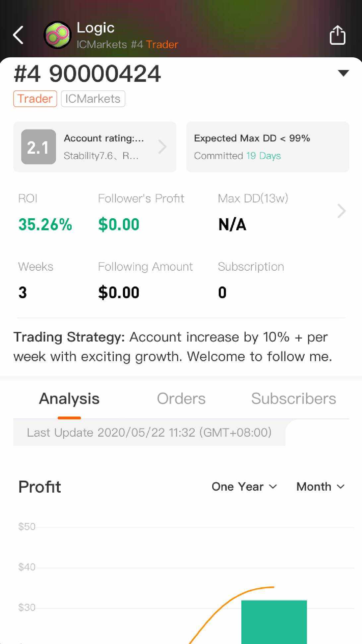Tap the orange Trader tag
Viewport: 362px width, 644px height.
click(x=35, y=99)
